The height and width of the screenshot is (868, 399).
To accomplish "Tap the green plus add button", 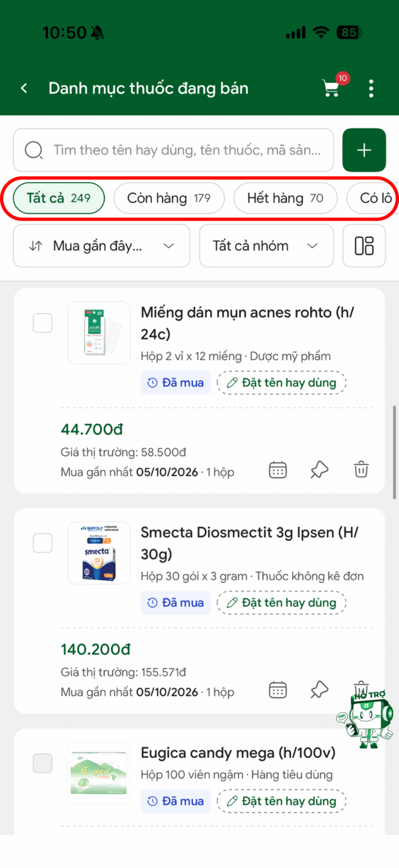I will point(364,150).
